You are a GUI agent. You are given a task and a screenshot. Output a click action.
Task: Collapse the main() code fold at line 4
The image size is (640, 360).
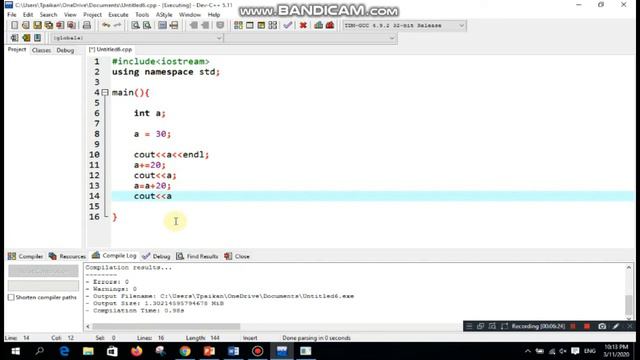[105, 93]
